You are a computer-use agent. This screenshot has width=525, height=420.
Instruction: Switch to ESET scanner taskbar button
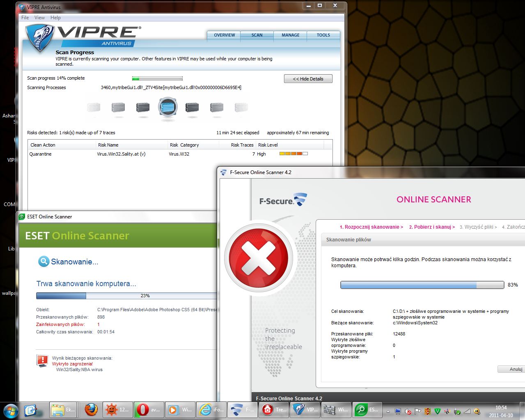pyautogui.click(x=367, y=410)
